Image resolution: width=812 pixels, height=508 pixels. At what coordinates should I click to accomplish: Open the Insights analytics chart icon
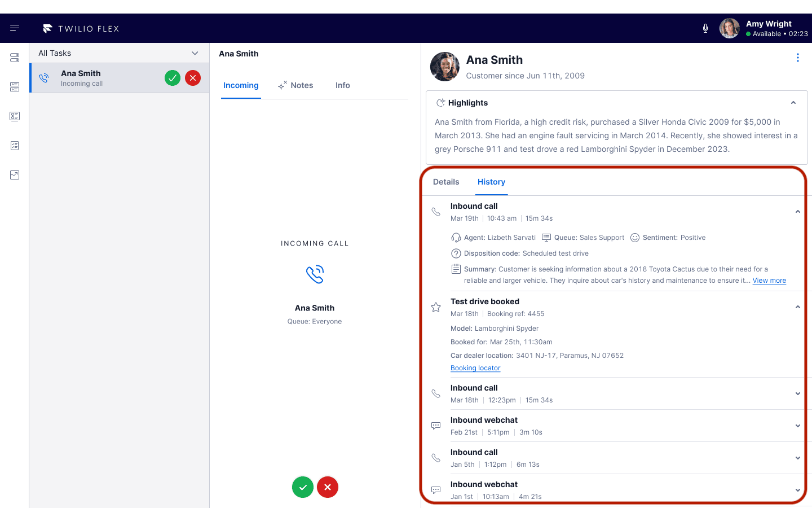[14, 175]
